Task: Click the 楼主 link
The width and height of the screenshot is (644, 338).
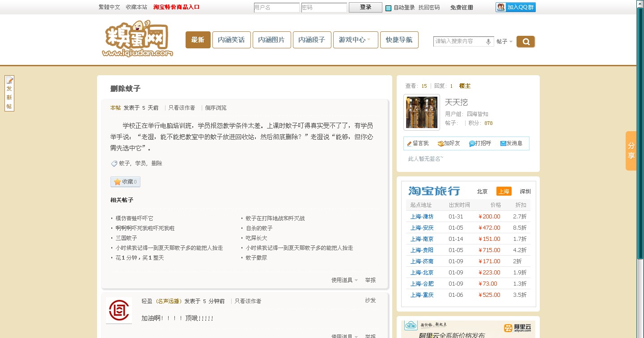Action: pyautogui.click(x=465, y=86)
